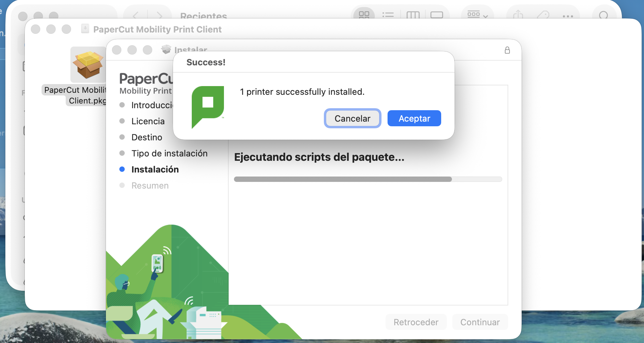The image size is (644, 343).
Task: Click the Continuar button in the installer
Action: pos(480,322)
